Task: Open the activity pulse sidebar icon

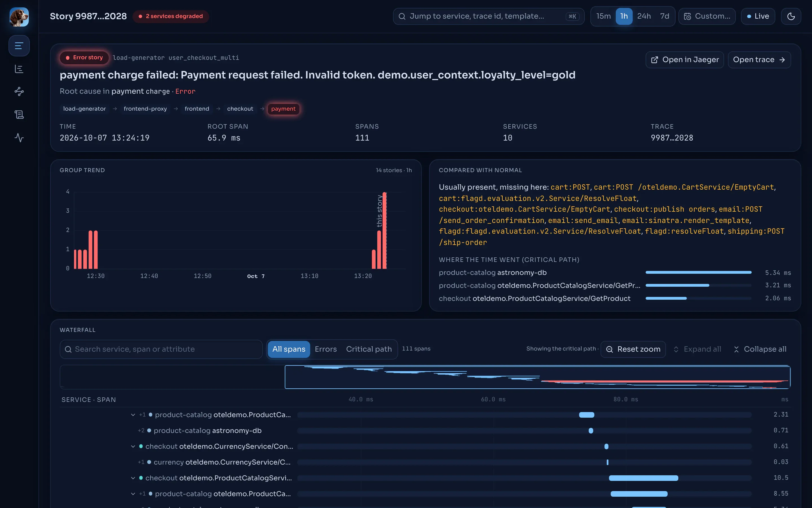Action: [x=19, y=137]
